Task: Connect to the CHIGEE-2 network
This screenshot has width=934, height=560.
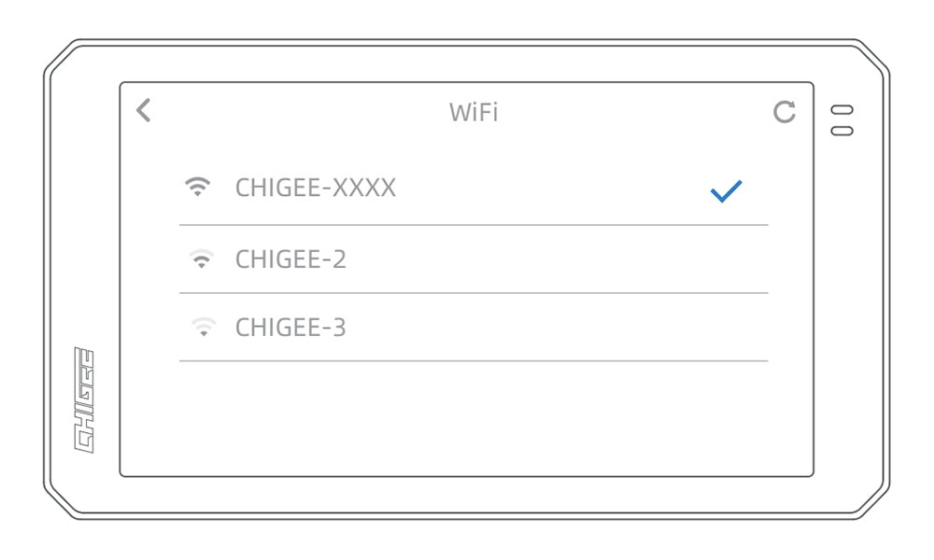Action: (290, 259)
